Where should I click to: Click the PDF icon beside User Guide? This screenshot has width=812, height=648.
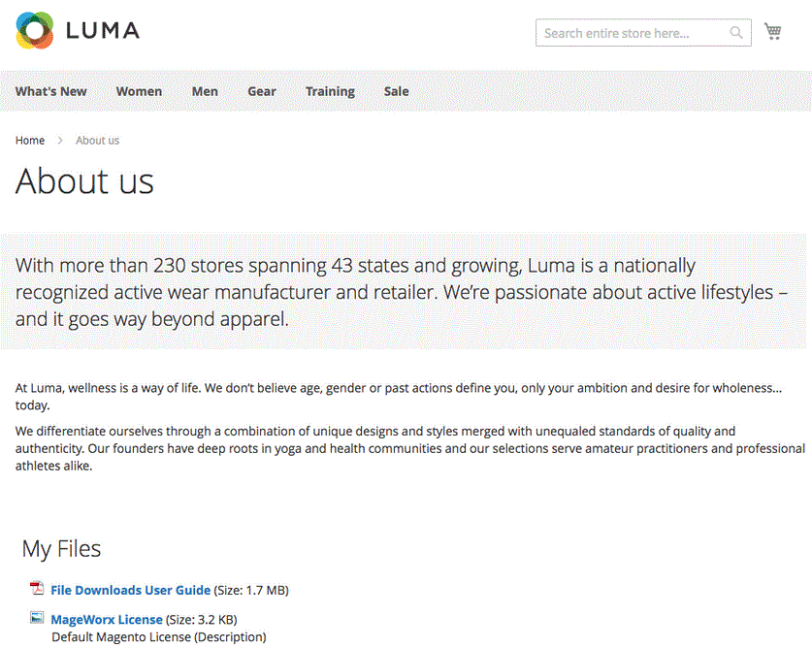pyautogui.click(x=37, y=589)
